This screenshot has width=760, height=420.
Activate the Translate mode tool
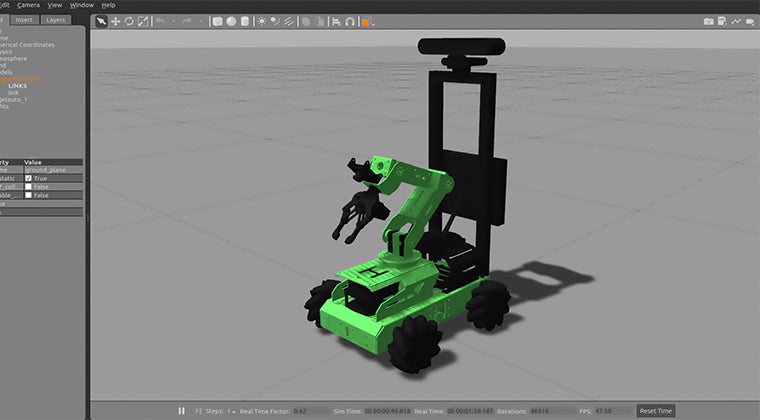click(115, 21)
